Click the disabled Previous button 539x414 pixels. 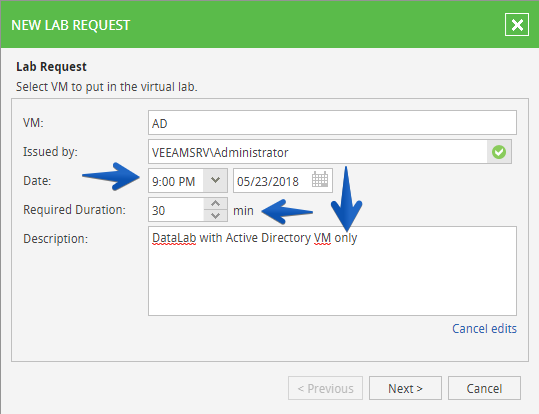325,388
